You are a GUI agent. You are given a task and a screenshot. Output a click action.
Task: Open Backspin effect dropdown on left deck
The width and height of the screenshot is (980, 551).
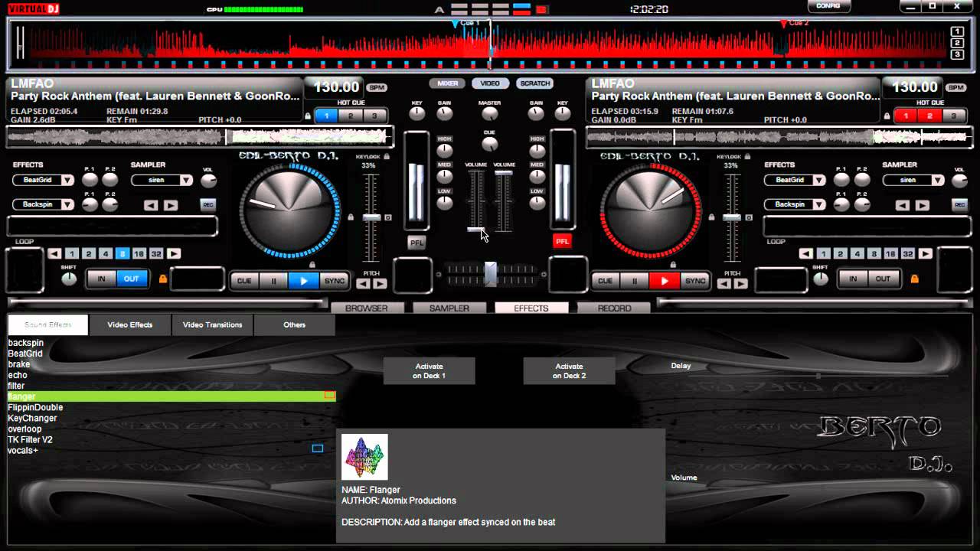[x=67, y=205]
